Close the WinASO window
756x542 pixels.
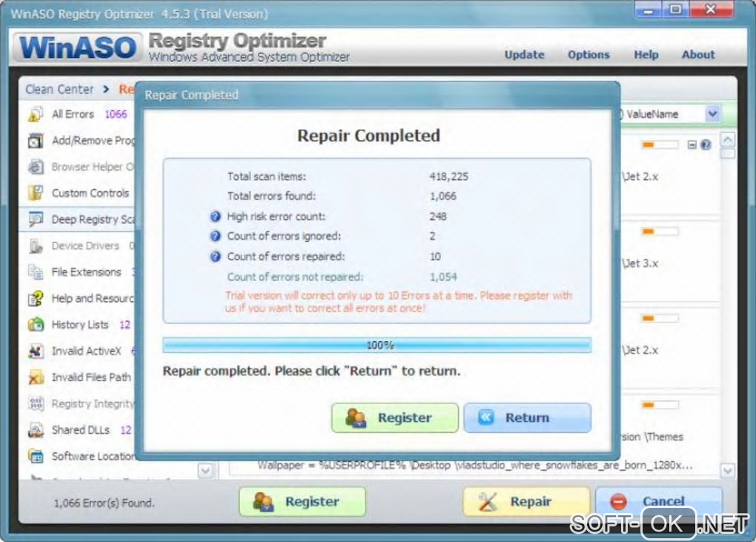point(711,10)
